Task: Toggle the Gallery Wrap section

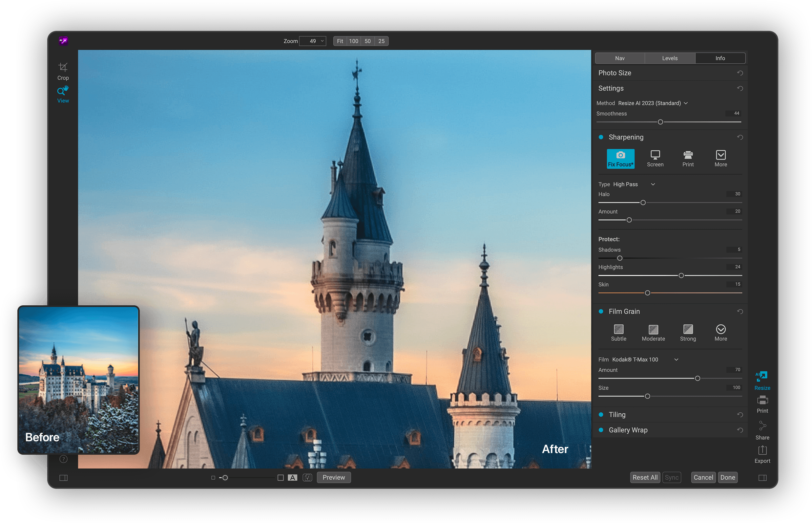Action: click(x=601, y=430)
